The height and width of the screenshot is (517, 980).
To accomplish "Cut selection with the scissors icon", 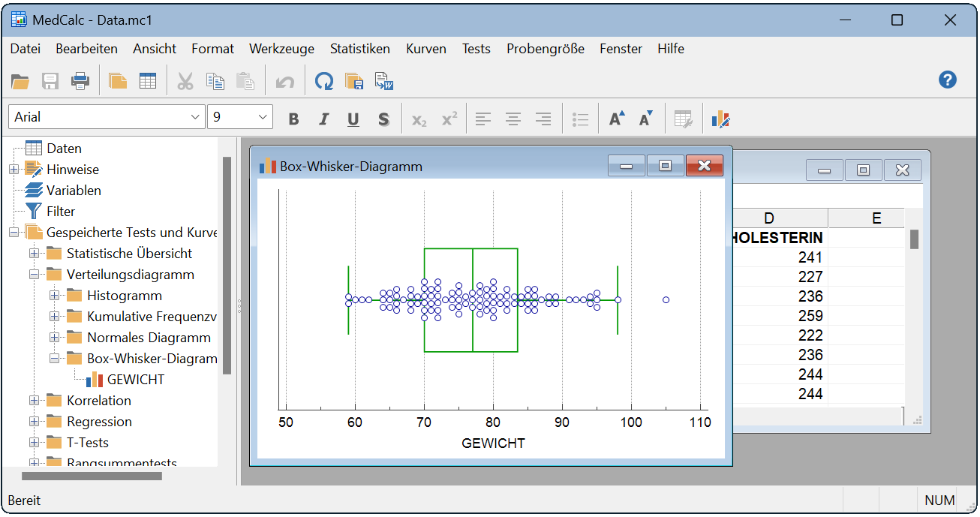I will coord(185,81).
